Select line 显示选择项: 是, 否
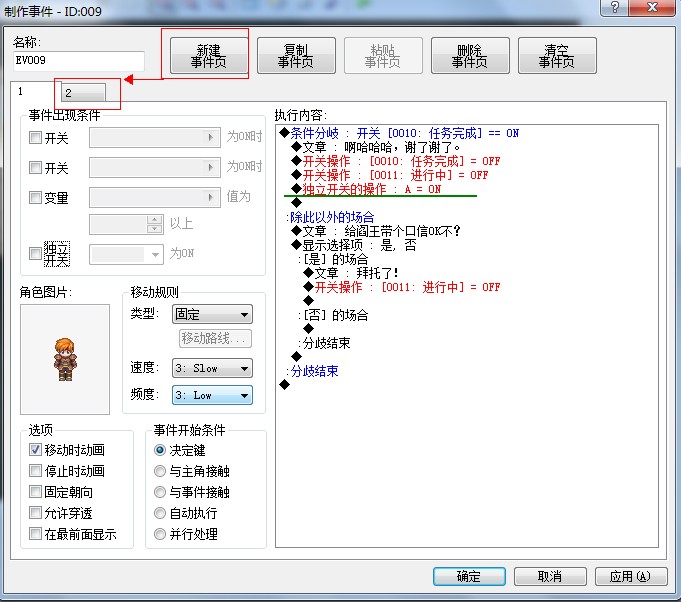The image size is (681, 602). click(x=354, y=245)
